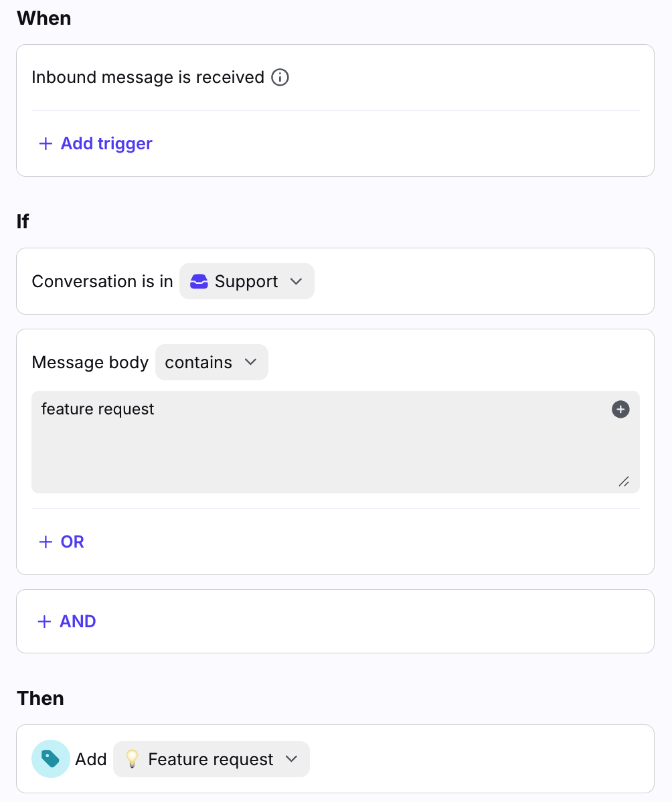
Task: Click the Add trigger link text
Action: (x=106, y=144)
